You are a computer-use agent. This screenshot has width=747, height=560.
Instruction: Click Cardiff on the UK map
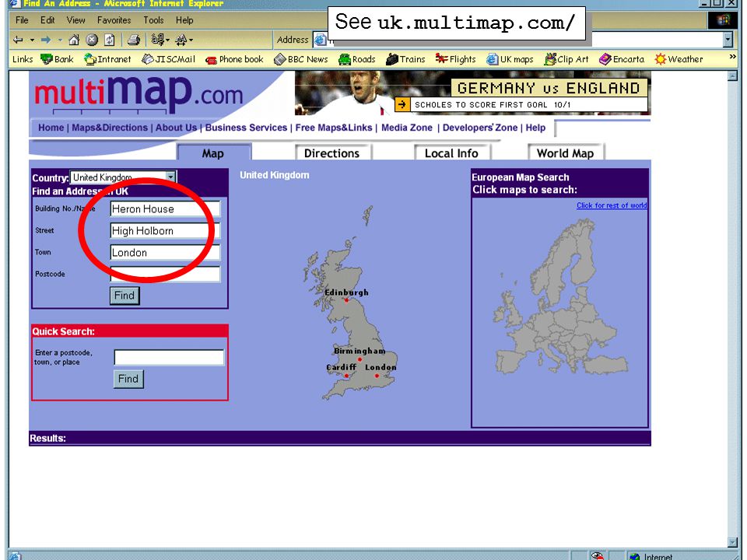click(346, 376)
